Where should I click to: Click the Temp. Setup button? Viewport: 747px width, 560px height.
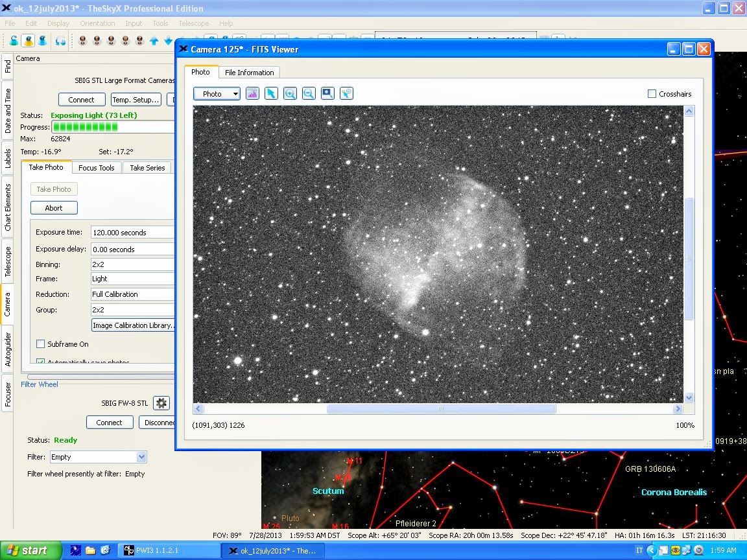136,100
